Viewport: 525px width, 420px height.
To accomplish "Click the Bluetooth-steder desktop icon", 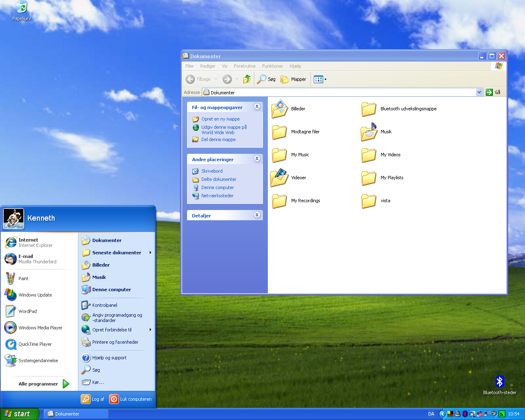I will pos(499,382).
